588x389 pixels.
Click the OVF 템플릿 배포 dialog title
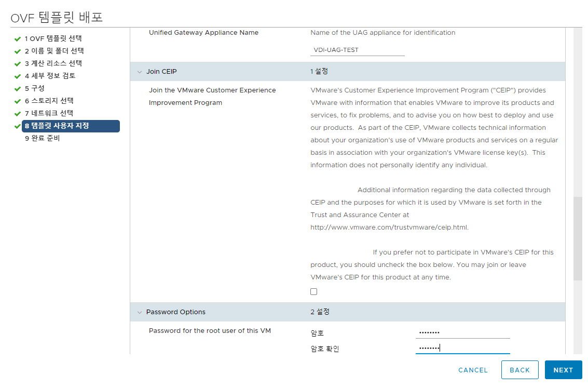(57, 17)
